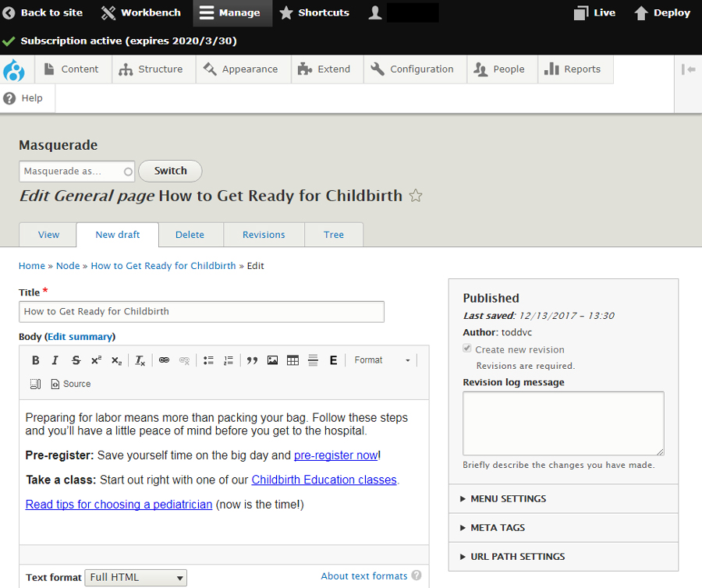
Task: Toggle the Create new revision checkbox
Action: [x=467, y=349]
